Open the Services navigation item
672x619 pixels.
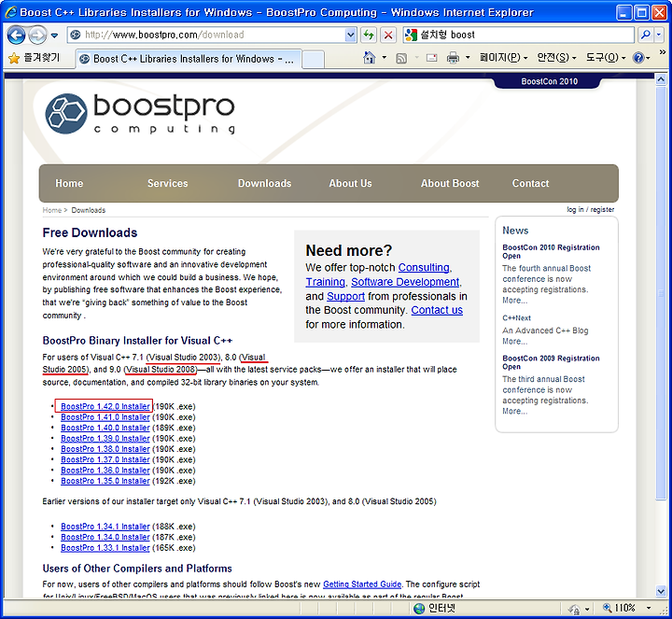[x=168, y=184]
